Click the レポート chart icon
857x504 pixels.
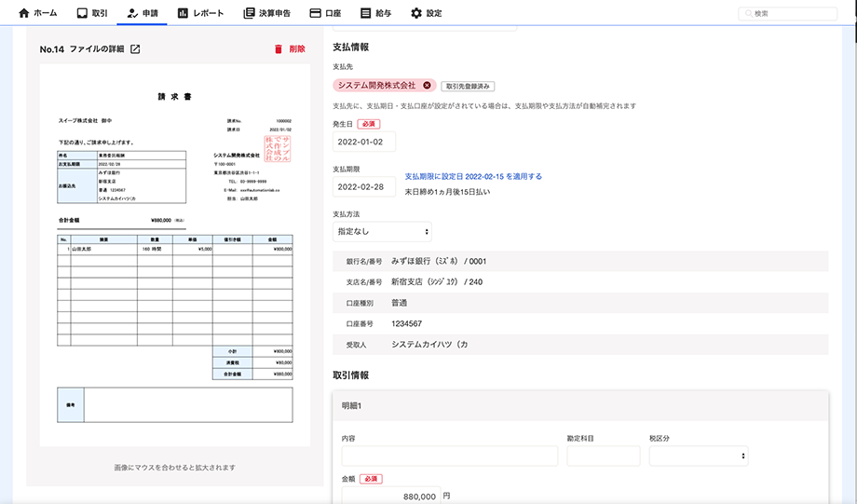point(184,13)
